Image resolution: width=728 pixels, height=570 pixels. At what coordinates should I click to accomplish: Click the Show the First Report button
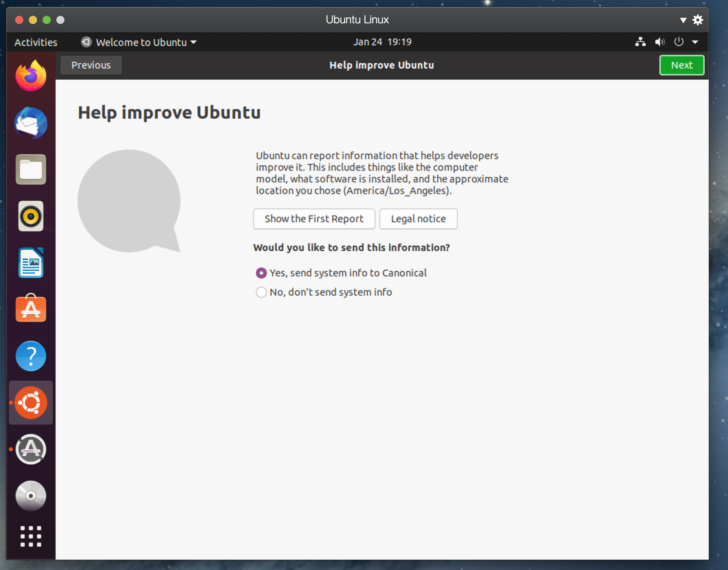point(314,219)
